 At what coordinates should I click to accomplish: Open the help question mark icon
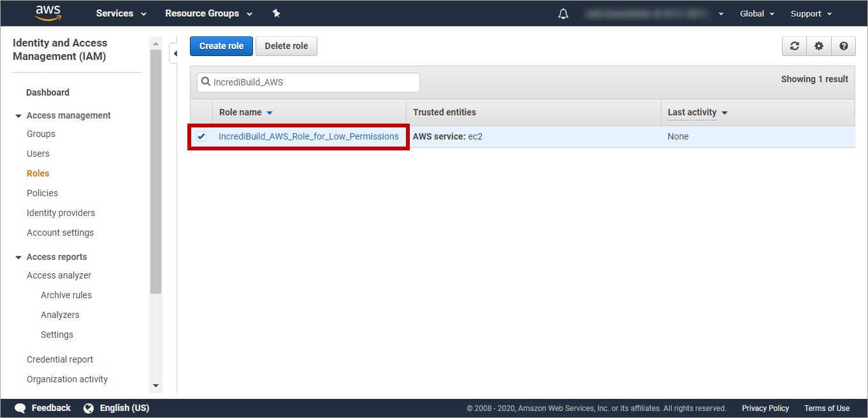844,46
